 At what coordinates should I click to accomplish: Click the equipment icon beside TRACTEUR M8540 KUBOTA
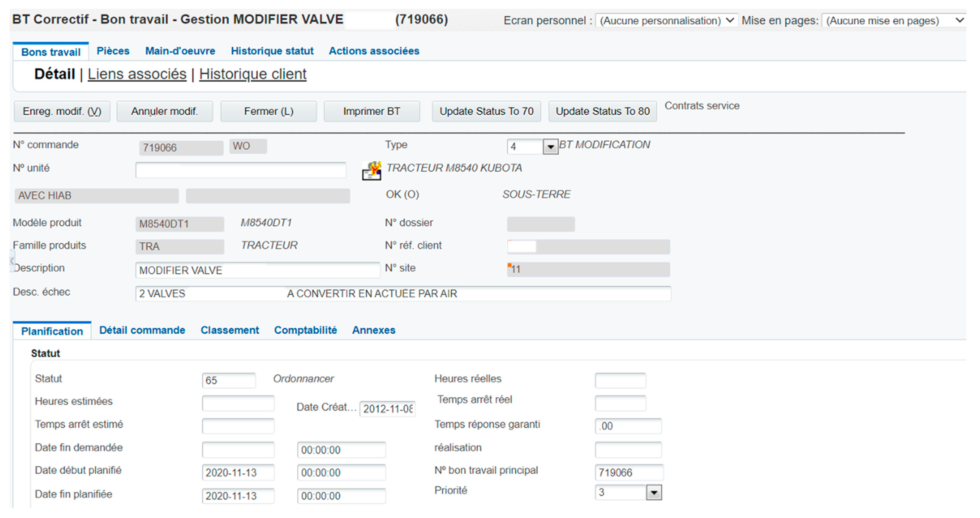click(371, 170)
